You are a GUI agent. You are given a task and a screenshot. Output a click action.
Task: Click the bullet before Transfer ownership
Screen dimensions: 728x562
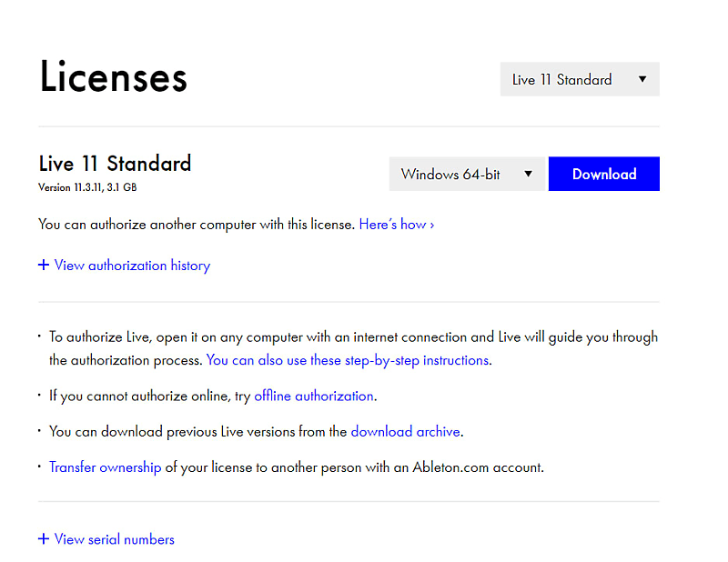point(40,467)
